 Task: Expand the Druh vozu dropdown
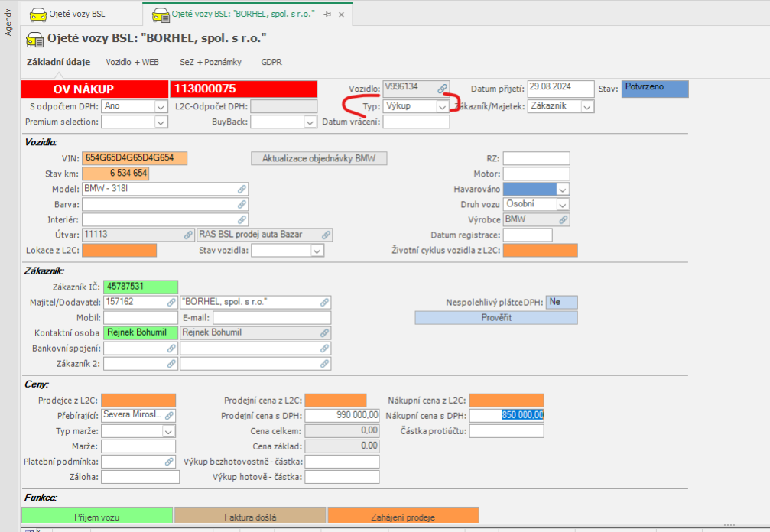click(563, 205)
